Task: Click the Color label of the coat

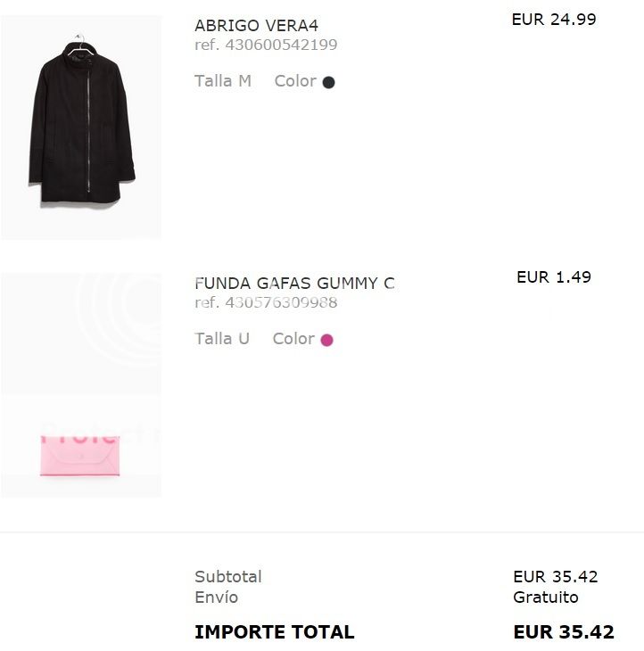Action: coord(295,81)
